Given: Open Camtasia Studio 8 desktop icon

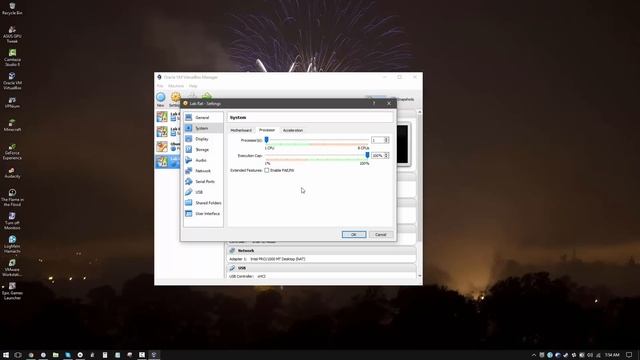Looking at the screenshot, I should point(12,58).
